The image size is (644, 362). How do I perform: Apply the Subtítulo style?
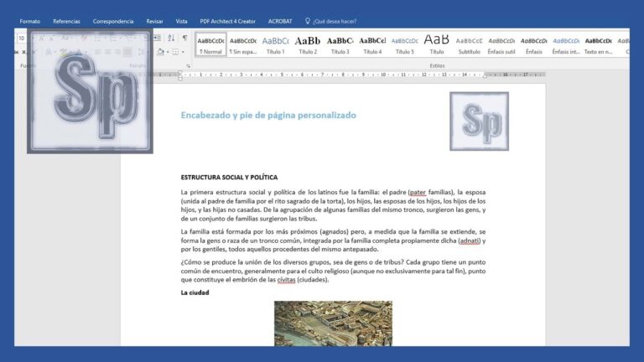click(469, 44)
